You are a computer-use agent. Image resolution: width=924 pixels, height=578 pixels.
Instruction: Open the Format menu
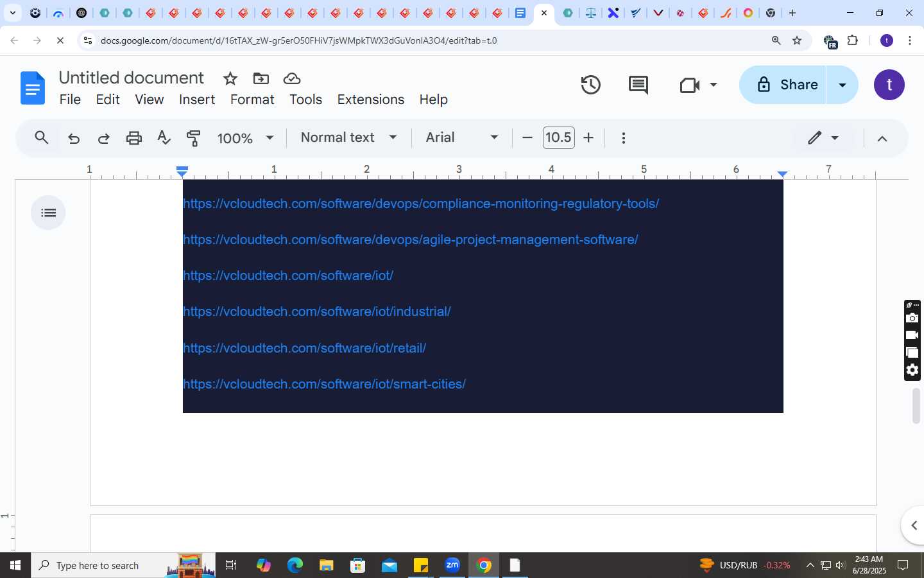tap(252, 100)
